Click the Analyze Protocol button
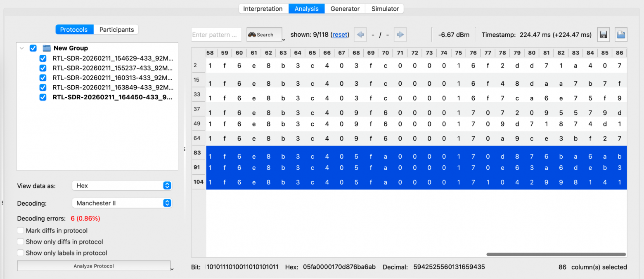 point(94,266)
